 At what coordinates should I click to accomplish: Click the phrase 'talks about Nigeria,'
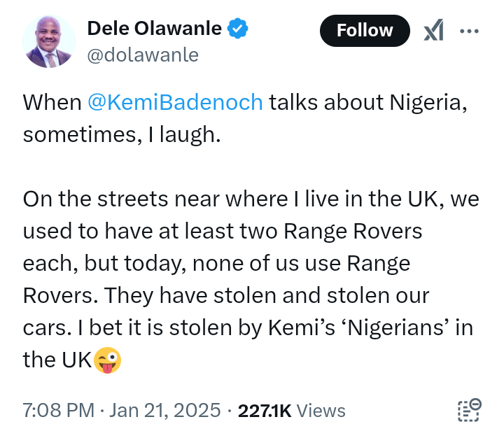(368, 103)
